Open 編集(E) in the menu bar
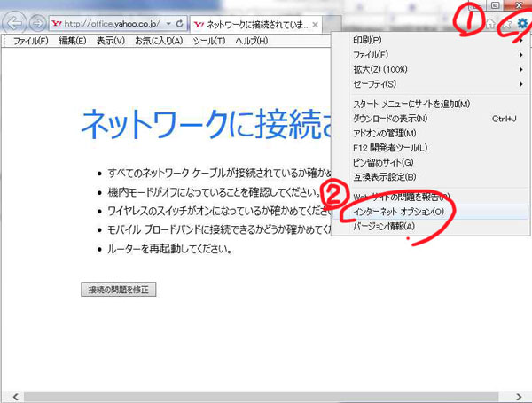Viewport: 532px width, 403px height. coord(73,41)
